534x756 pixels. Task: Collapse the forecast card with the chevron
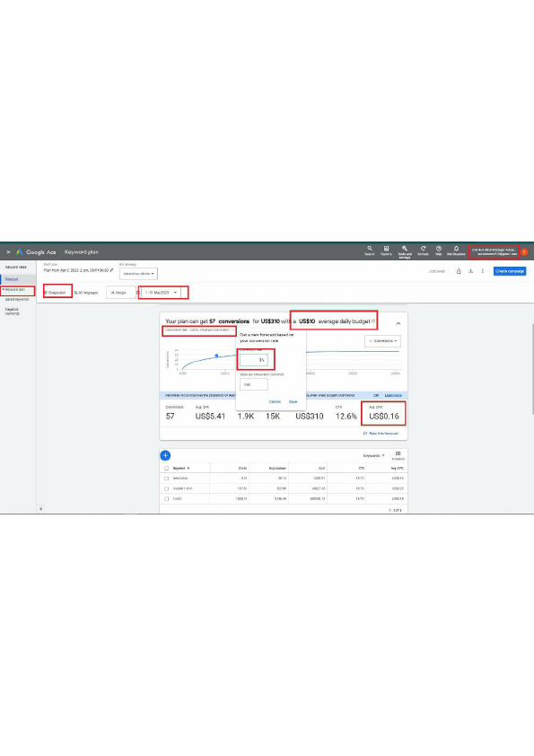[398, 323]
